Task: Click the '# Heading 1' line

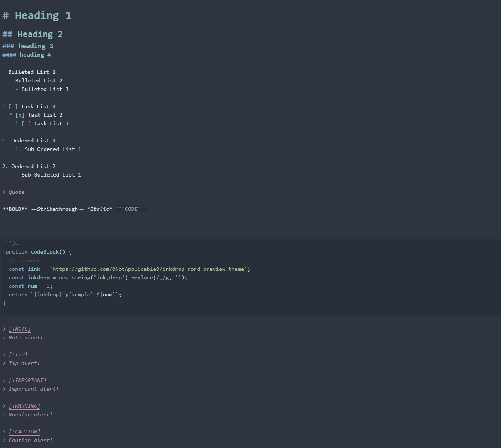Action: [37, 16]
